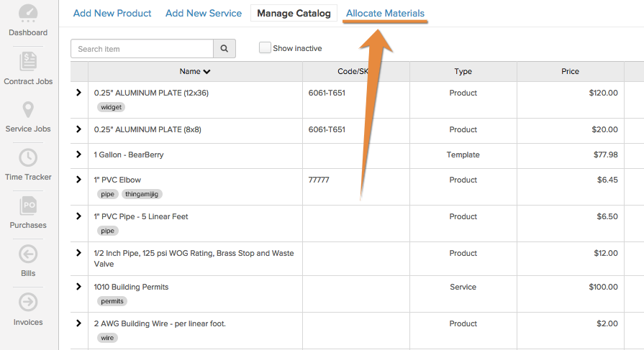
Task: Open Service Jobs map pin icon
Action: click(28, 109)
